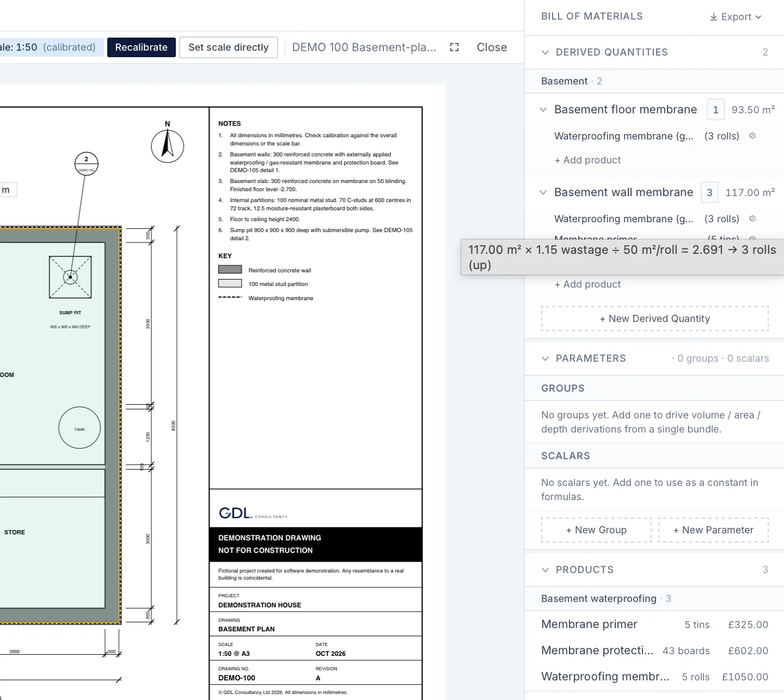Add product under Basement wall membrane
This screenshot has height=700, width=784.
[587, 284]
